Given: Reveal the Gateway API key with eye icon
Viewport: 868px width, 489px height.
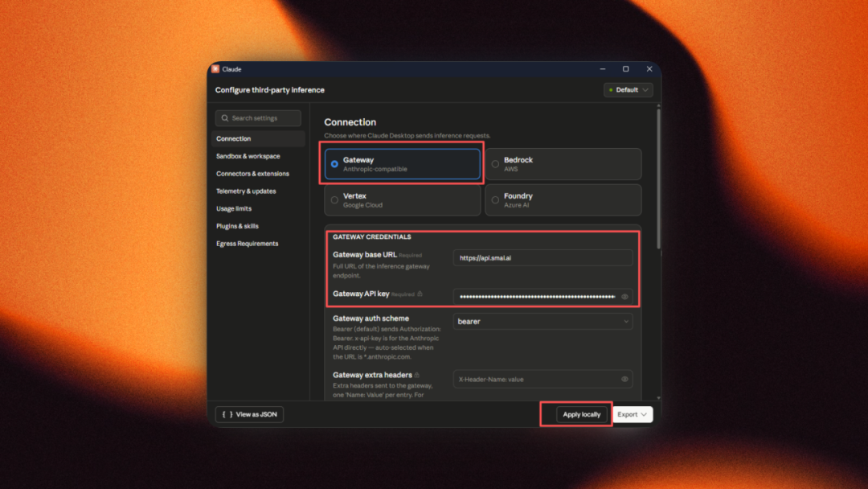Looking at the screenshot, I should (624, 297).
